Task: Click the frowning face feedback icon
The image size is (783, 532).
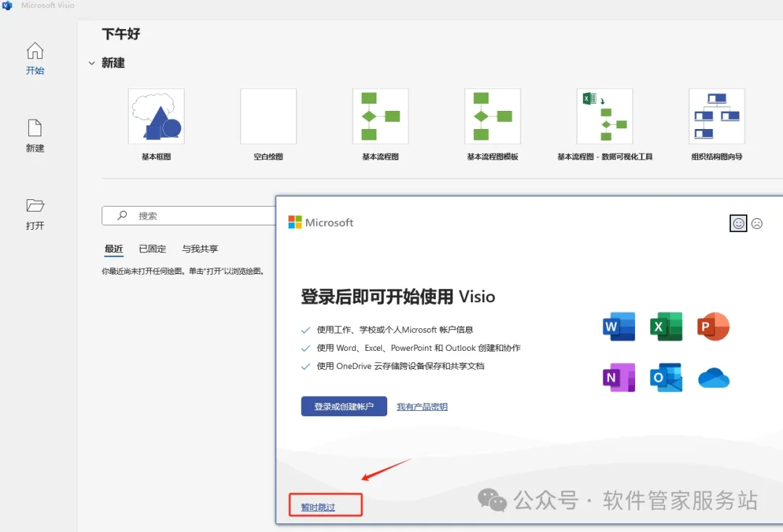Action: coord(757,223)
